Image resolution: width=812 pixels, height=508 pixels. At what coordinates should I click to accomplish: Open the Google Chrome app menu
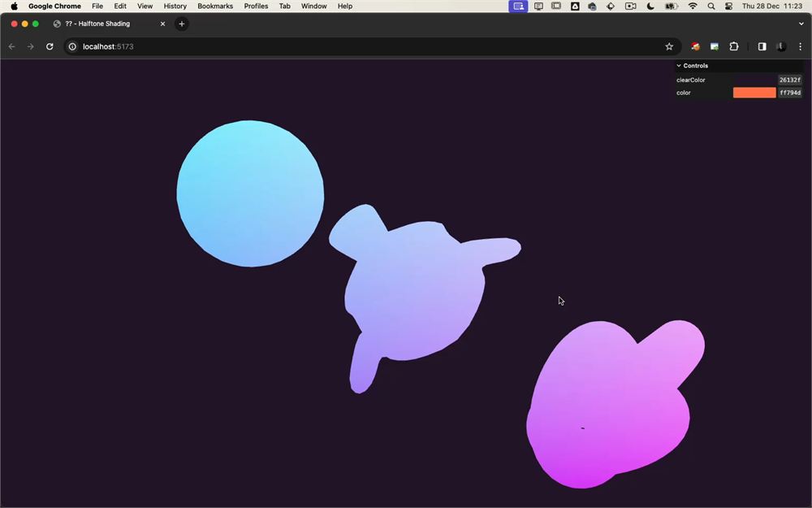(x=54, y=7)
